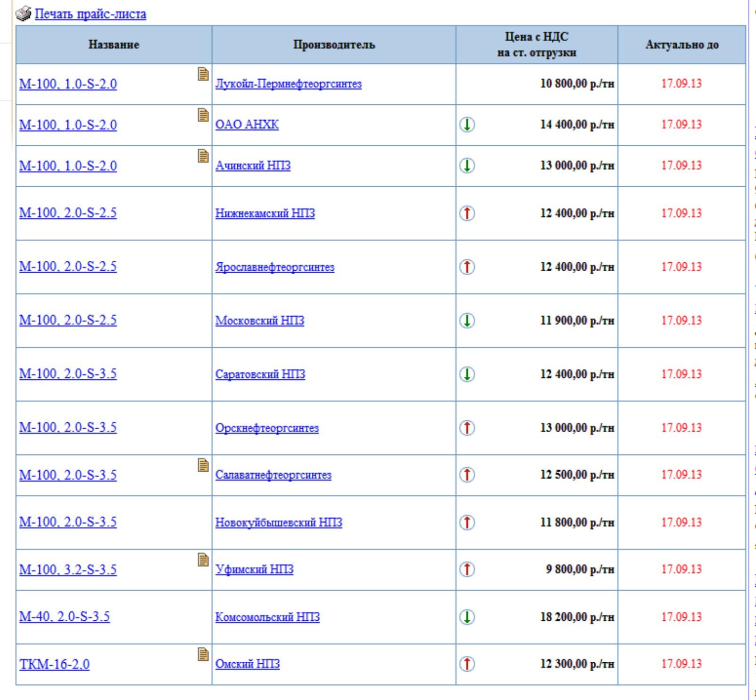756x700 pixels.
Task: Click the printer icon beside the price-list print link
Action: (23, 14)
